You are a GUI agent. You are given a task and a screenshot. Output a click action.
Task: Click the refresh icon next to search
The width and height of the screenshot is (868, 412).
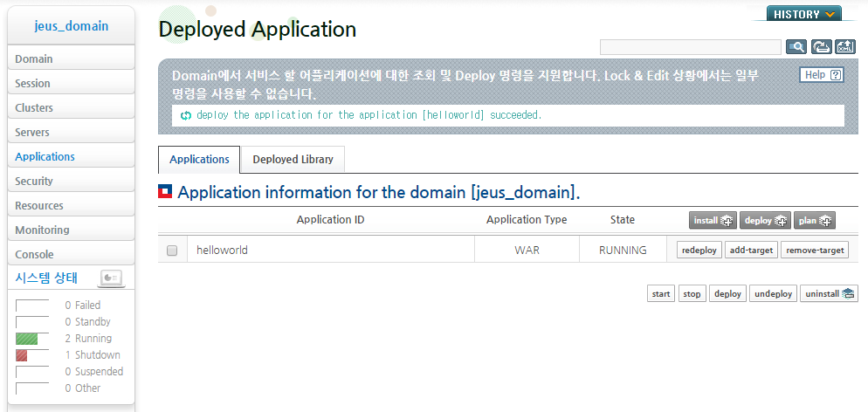pos(822,47)
